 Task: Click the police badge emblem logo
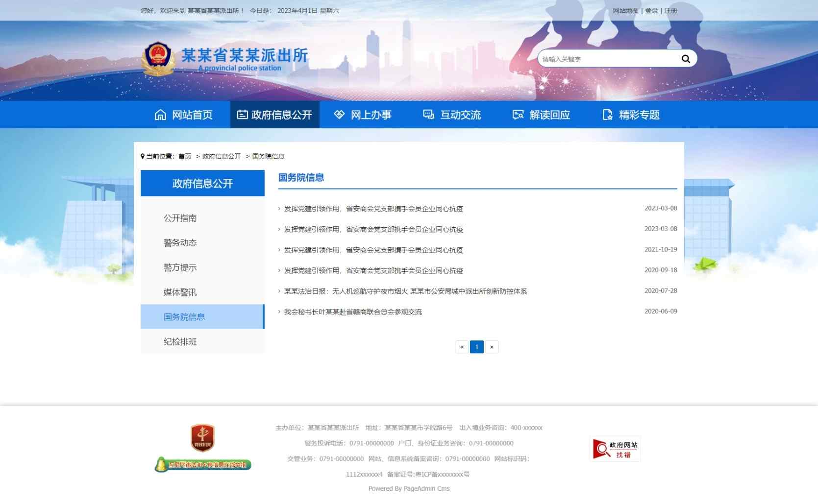click(158, 58)
